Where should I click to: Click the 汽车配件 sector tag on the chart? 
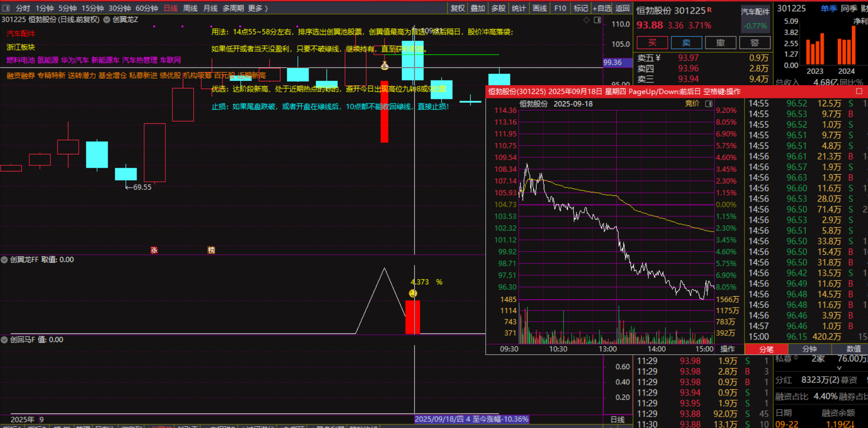21,33
